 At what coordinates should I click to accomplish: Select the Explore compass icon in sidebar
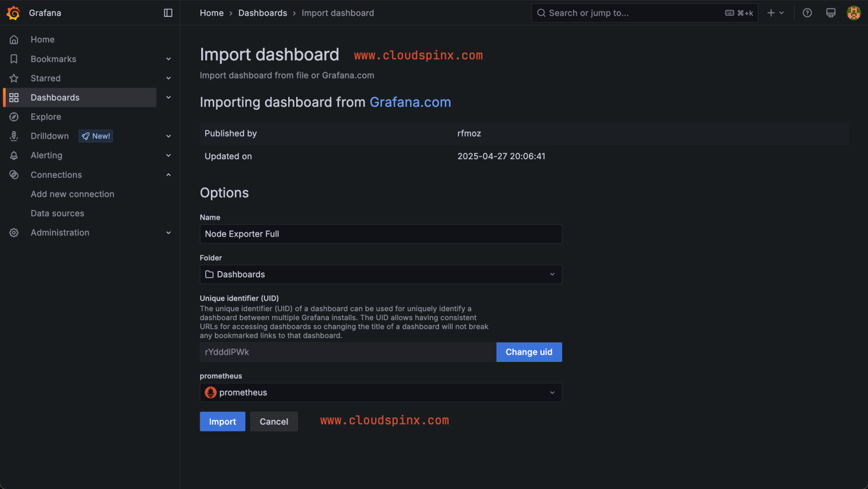14,116
